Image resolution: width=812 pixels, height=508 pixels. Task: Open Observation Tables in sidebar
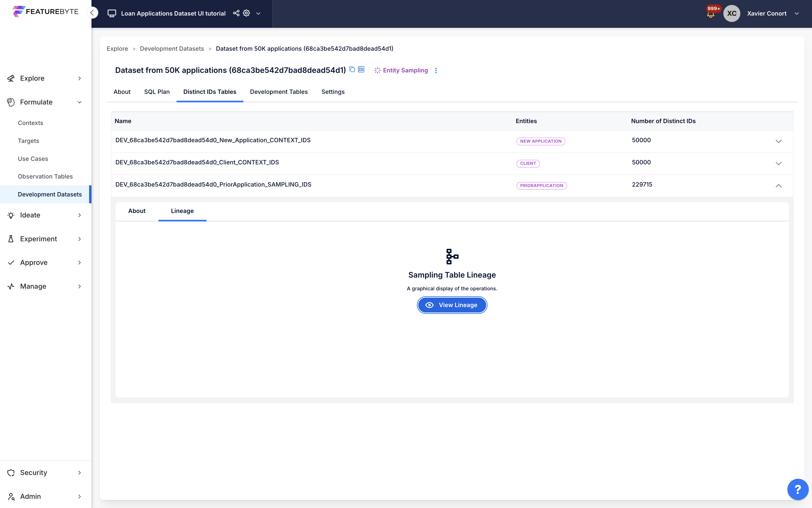[45, 176]
